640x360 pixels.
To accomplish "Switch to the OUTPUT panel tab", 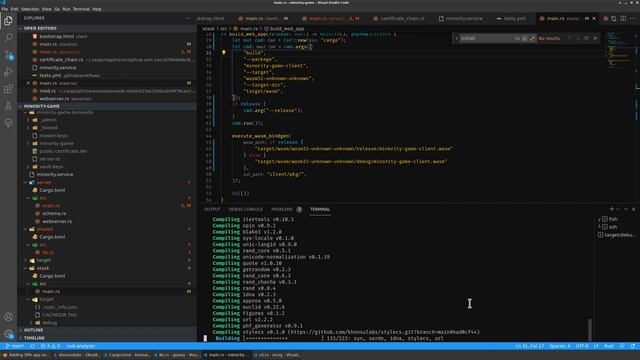I will click(x=212, y=209).
